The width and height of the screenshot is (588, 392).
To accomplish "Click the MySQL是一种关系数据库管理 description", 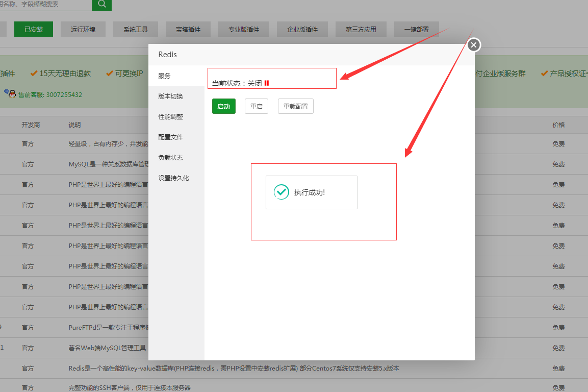I will (x=109, y=164).
